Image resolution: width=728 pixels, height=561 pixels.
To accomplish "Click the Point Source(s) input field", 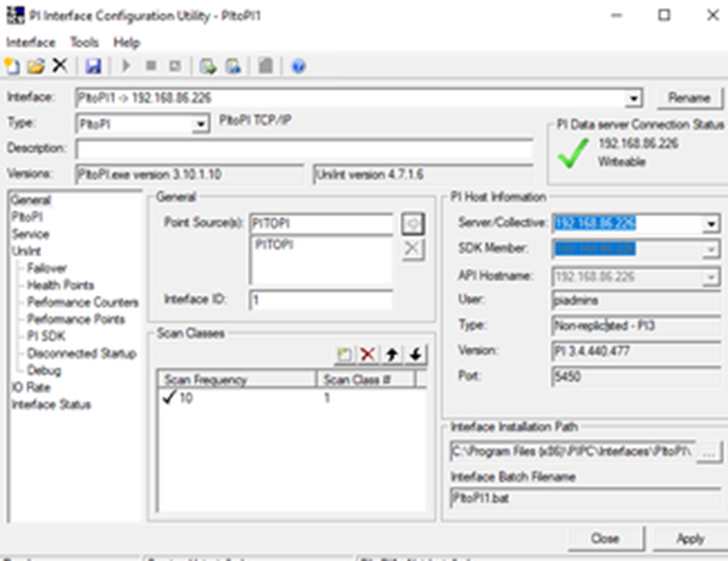I will 322,224.
